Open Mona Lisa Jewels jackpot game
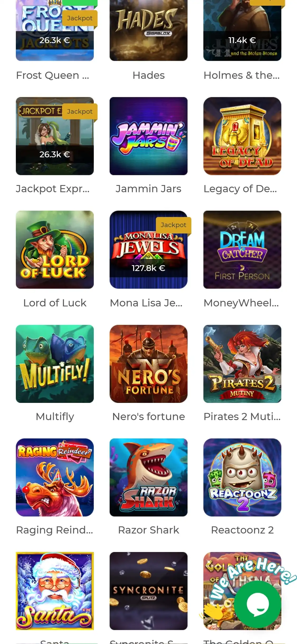This screenshot has height=644, width=297. click(148, 250)
